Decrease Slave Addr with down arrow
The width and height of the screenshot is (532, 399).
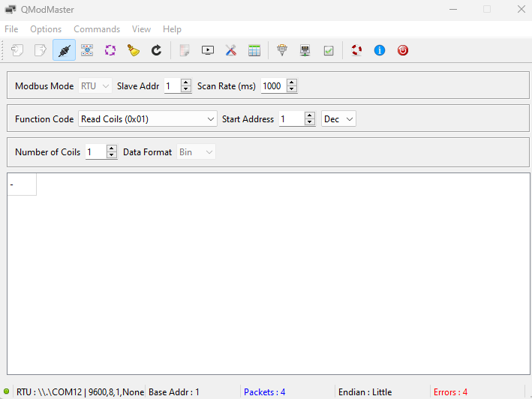coord(185,89)
